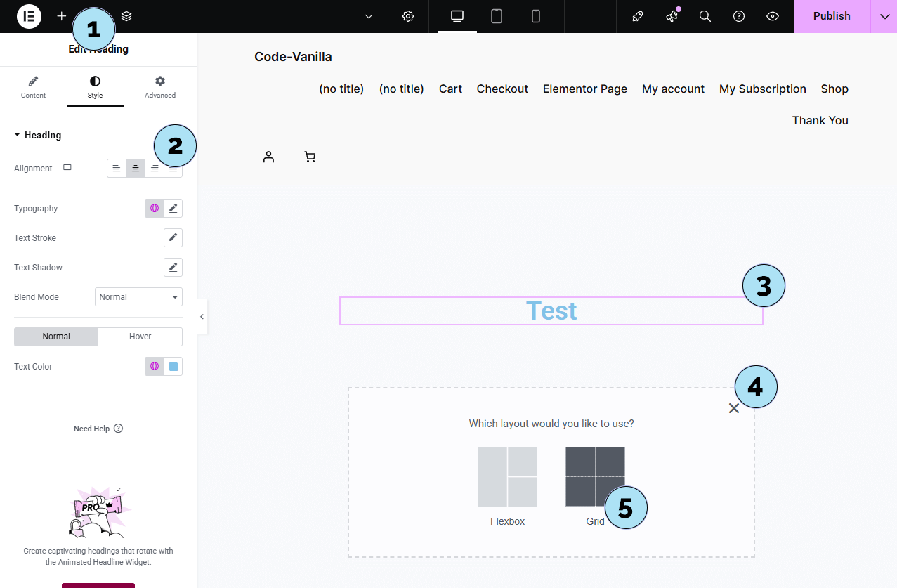Expand the Publish options arrow
Viewport: 897px width, 588px height.
884,16
